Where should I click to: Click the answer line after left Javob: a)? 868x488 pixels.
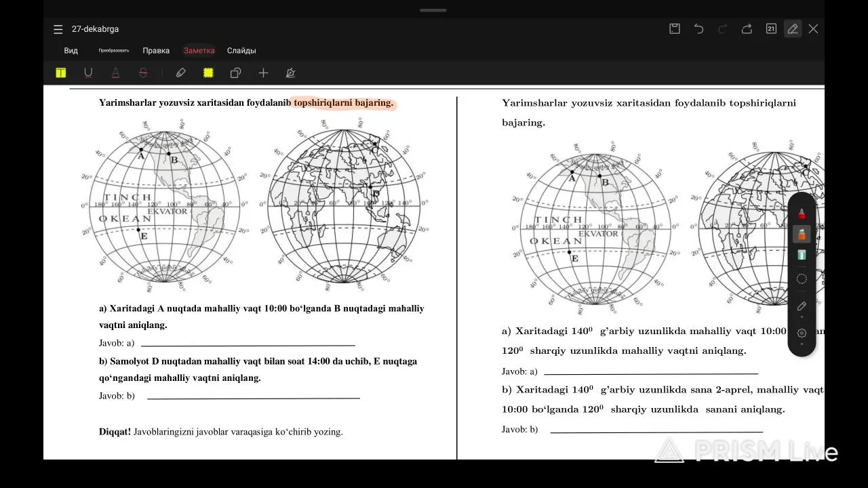248,345
